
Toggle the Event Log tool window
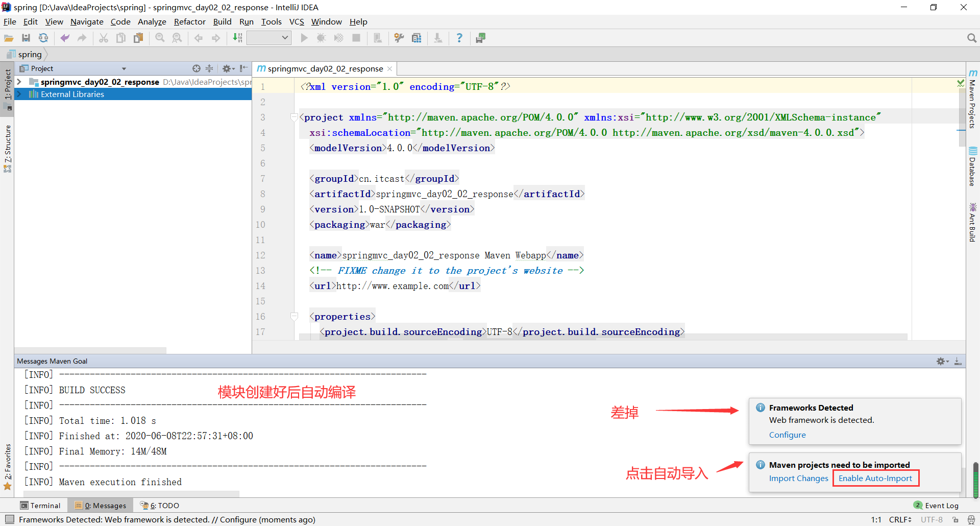point(936,506)
